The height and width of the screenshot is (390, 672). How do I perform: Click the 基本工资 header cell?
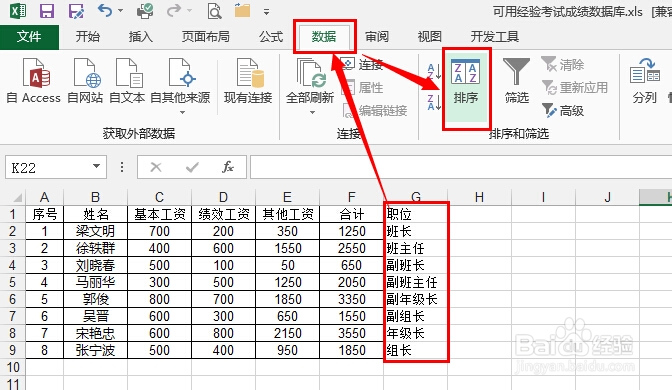pyautogui.click(x=159, y=214)
